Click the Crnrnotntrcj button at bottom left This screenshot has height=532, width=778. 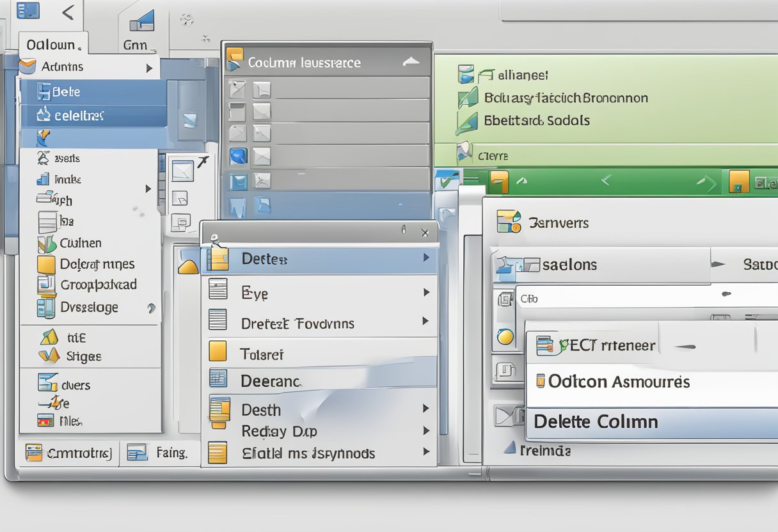click(x=68, y=453)
